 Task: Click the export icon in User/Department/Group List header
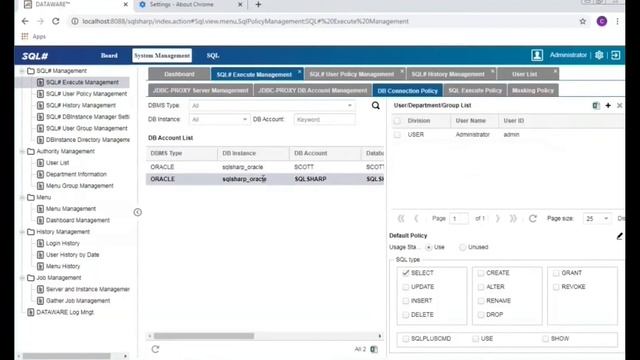point(596,105)
